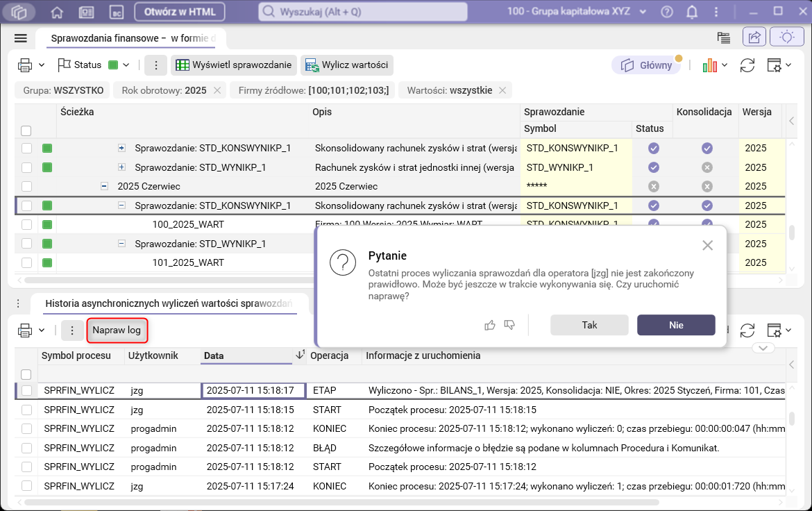
Task: Expand the chart type dropdown arrow
Action: (x=725, y=65)
